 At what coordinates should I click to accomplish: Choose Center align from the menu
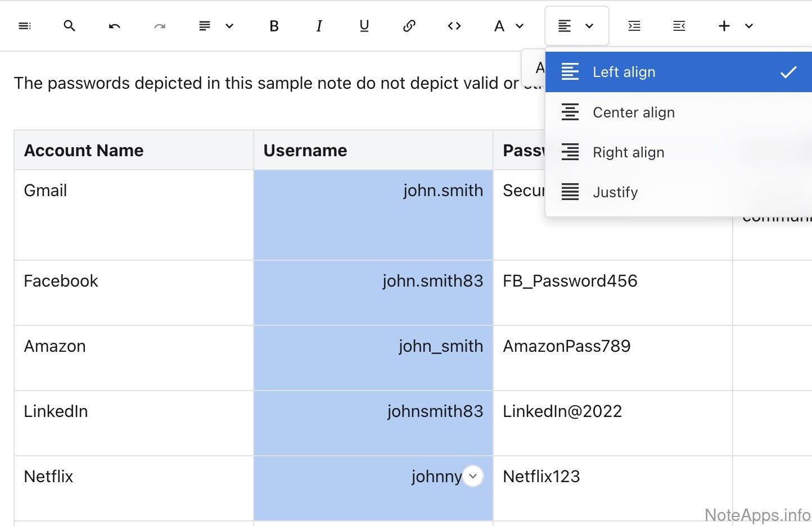pyautogui.click(x=633, y=112)
